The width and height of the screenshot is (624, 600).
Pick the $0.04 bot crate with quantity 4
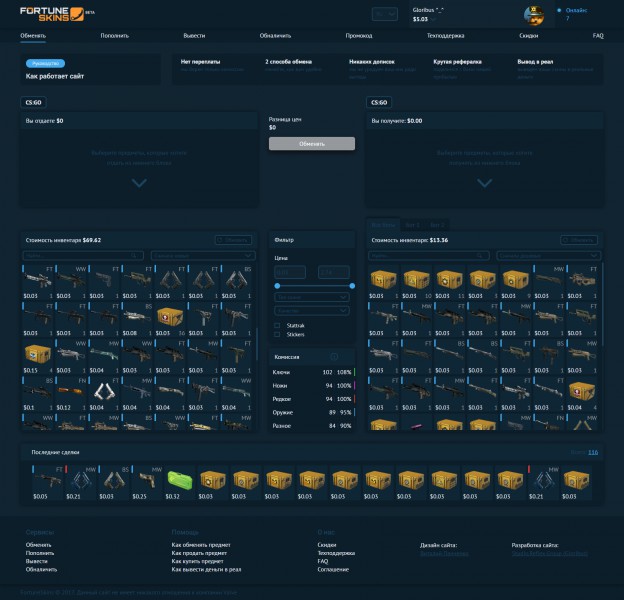(x=581, y=393)
